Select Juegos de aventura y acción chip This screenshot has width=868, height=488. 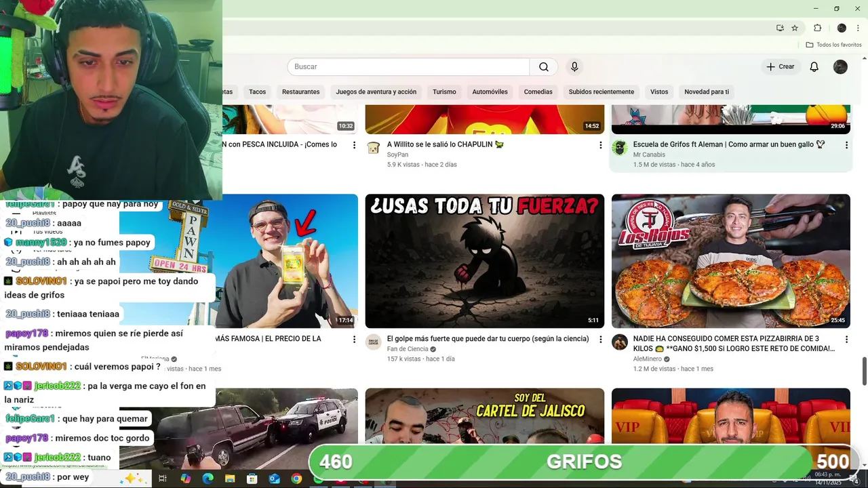pos(376,91)
